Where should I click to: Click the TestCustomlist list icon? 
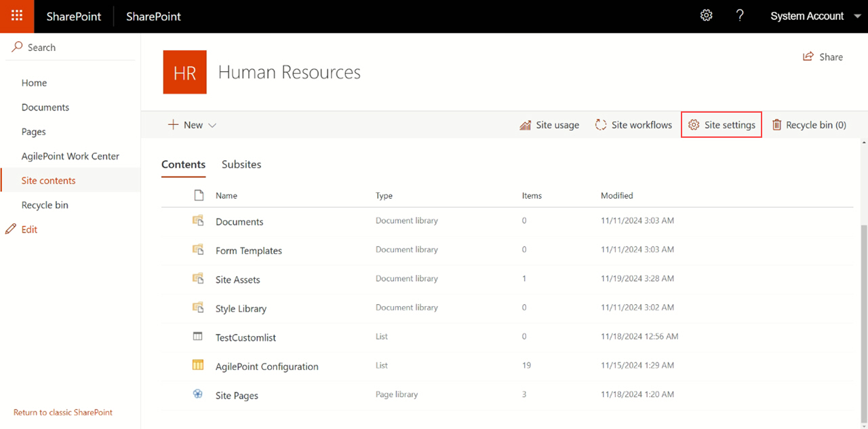[x=198, y=336]
